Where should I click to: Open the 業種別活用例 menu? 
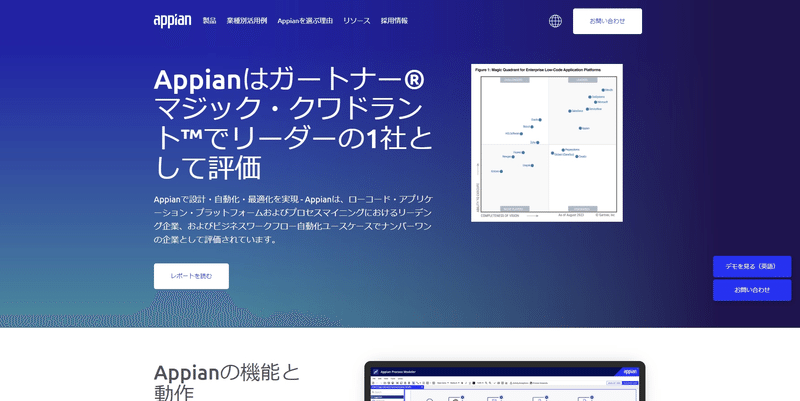(247, 21)
